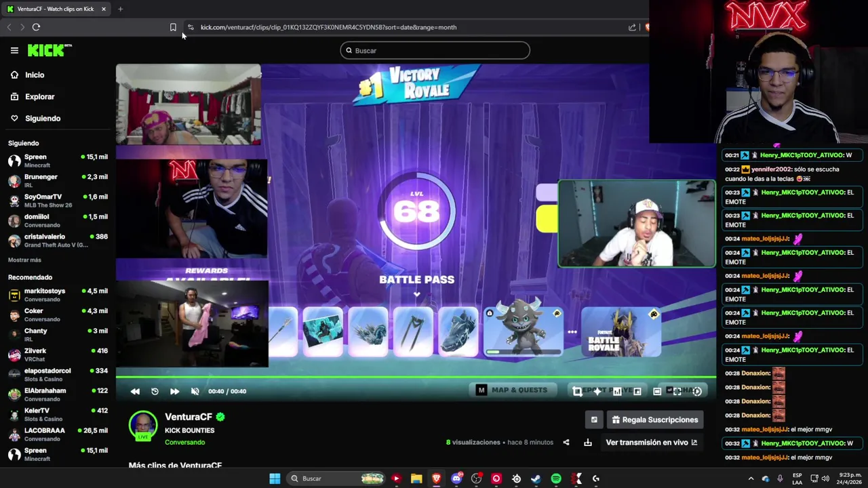Open Ver transmisión en vivo
This screenshot has height=488, width=868.
tap(651, 443)
